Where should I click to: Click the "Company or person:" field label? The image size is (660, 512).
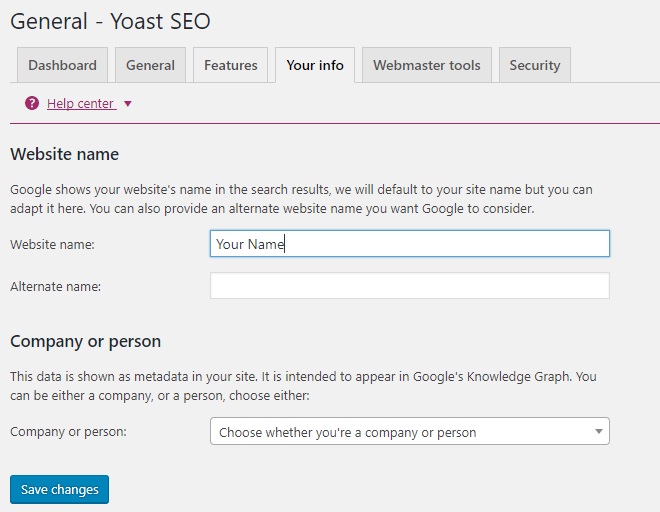point(68,432)
